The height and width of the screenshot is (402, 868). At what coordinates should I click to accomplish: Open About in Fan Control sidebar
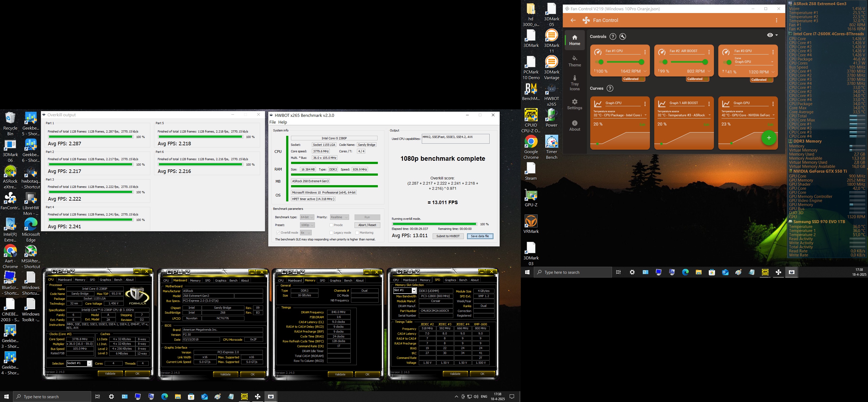[x=575, y=126]
